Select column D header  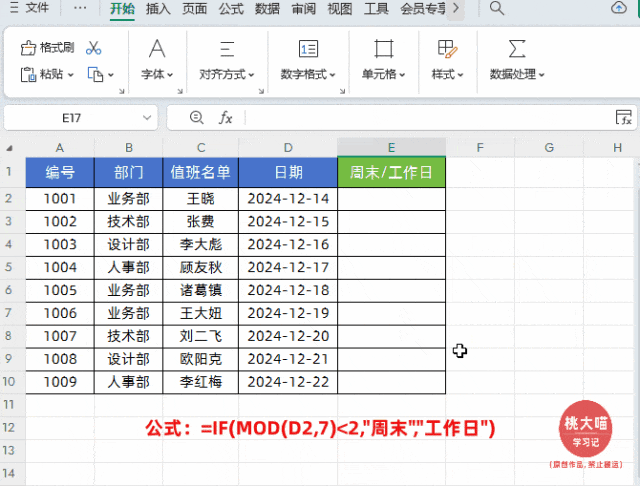point(288,148)
